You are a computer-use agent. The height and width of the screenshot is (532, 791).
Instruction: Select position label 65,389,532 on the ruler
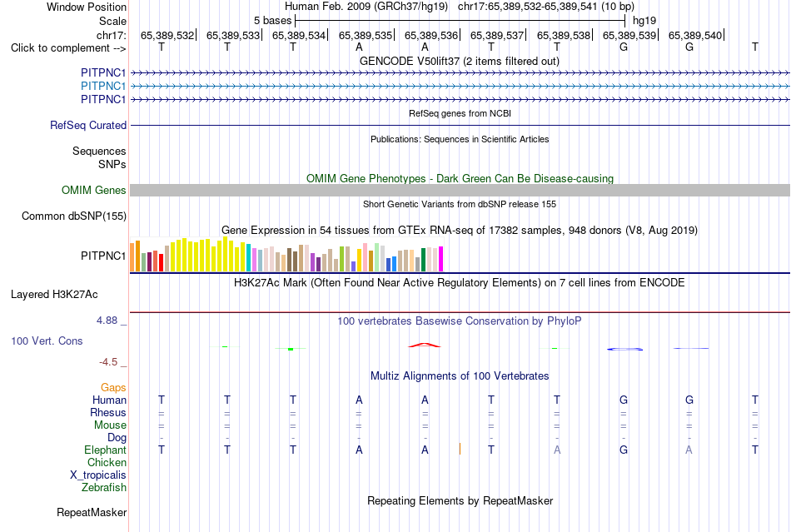[167, 35]
